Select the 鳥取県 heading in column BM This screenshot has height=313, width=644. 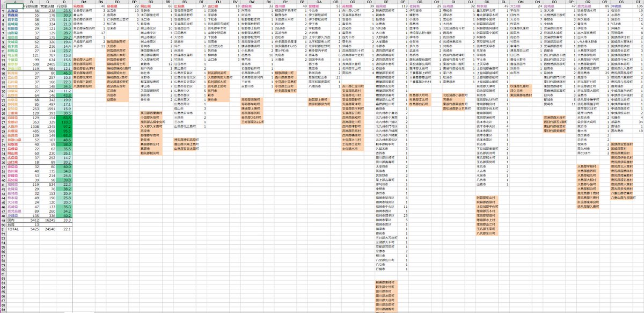tap(84, 6)
